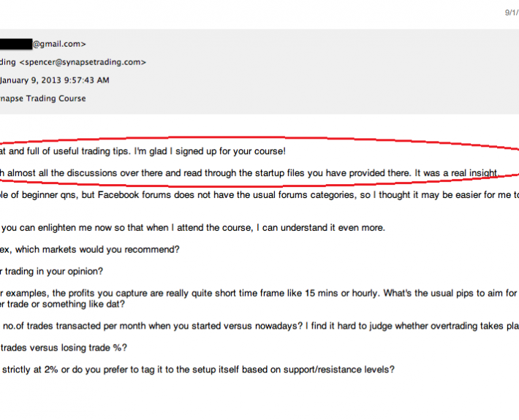Click the page date in top-right corner

click(x=511, y=12)
